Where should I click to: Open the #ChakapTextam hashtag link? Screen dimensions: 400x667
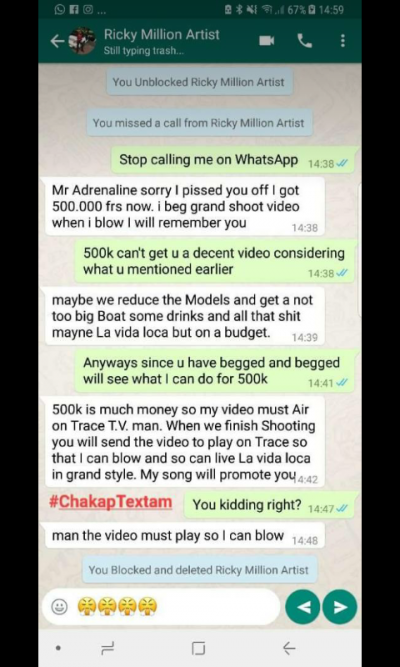coord(111,502)
